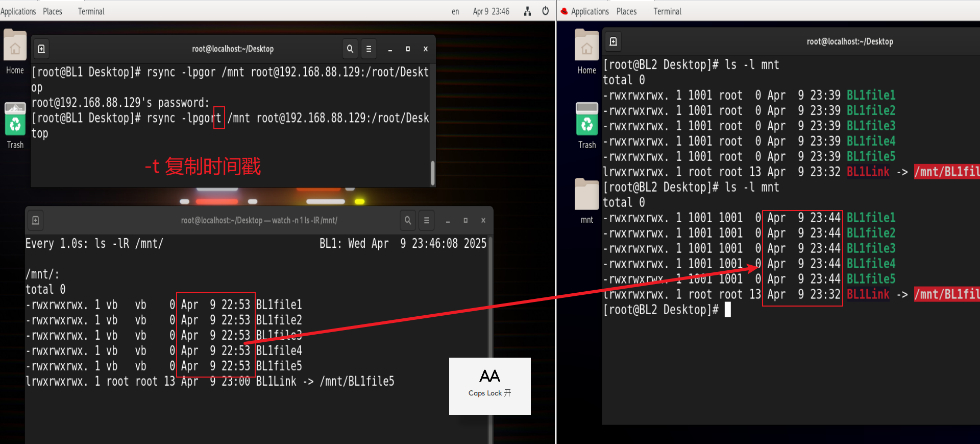This screenshot has width=980, height=444.
Task: Click 'BL1: Wed Apr 9 23:46:08 2025' timestamp
Action: 403,244
